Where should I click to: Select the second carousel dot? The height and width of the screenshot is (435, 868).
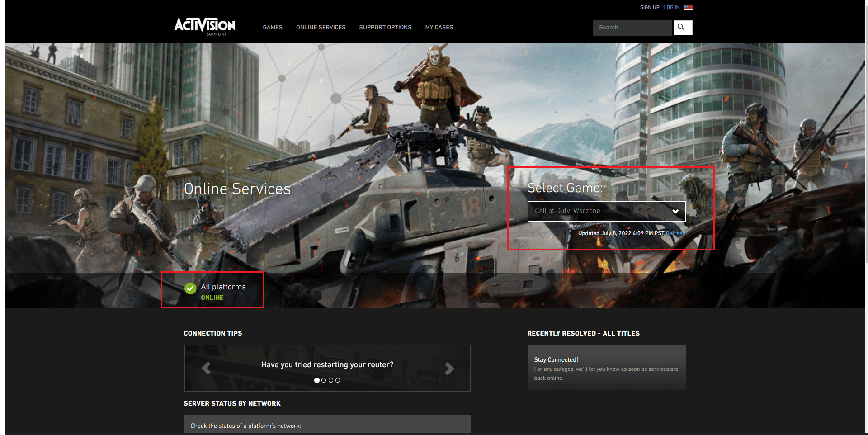(324, 380)
